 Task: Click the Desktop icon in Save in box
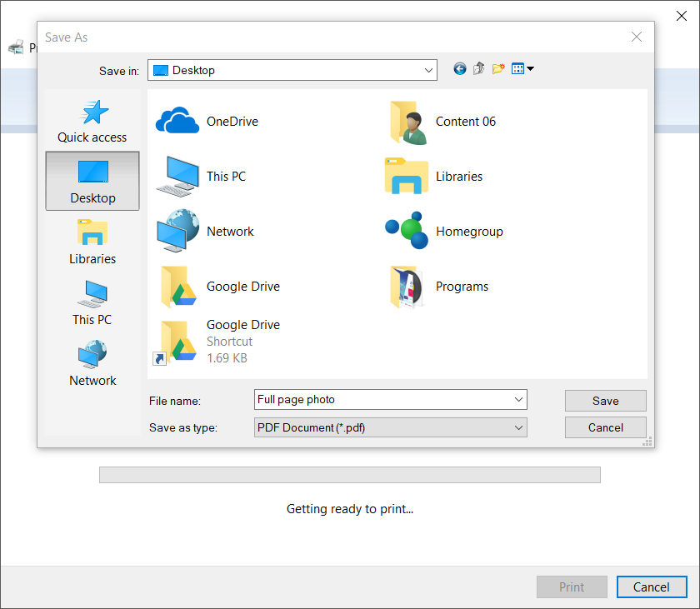click(160, 70)
